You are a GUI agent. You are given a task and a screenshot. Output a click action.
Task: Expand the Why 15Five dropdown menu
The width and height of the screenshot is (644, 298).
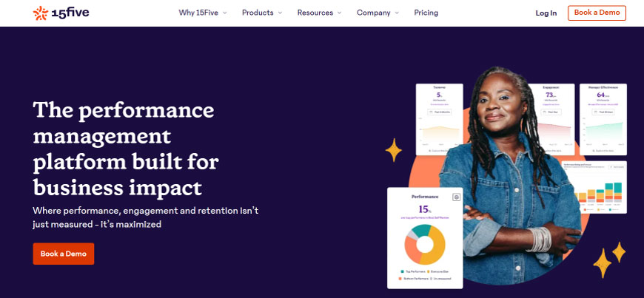coord(203,13)
